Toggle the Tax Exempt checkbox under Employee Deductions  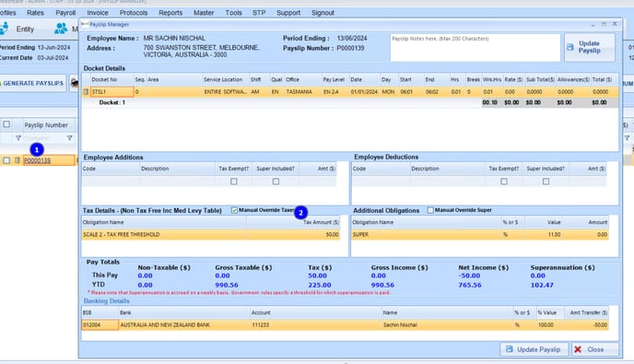click(504, 182)
